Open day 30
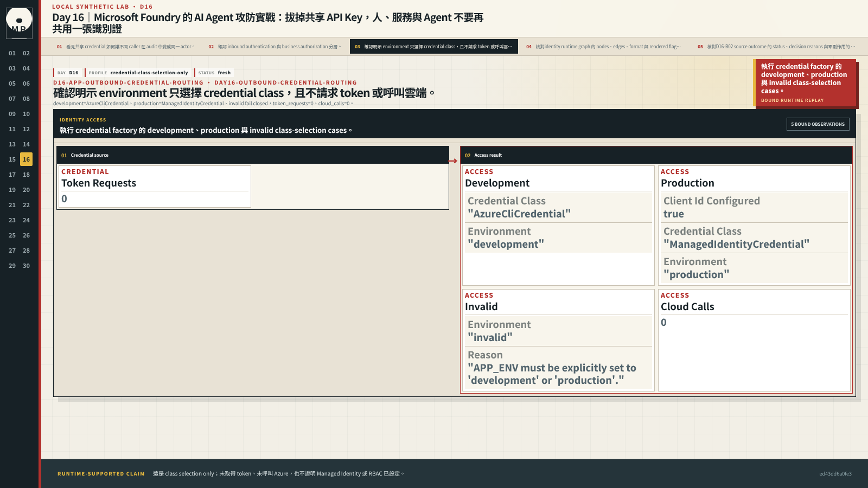Viewport: 868px width, 488px height. pos(26,266)
